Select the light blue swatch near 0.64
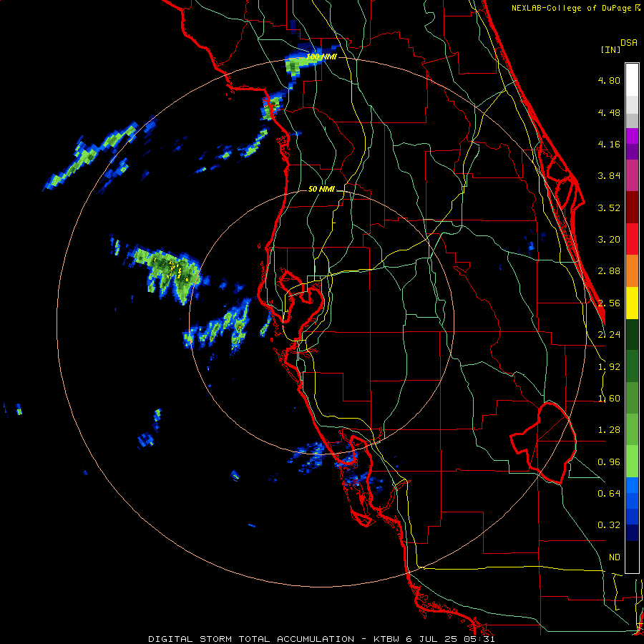This screenshot has height=644, width=644. (x=632, y=485)
